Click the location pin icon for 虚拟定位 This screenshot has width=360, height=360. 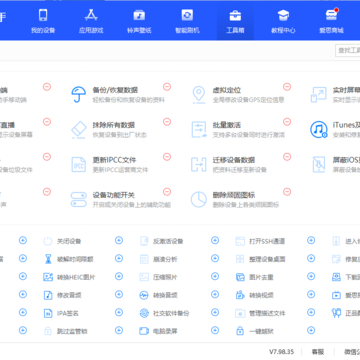coord(199,95)
